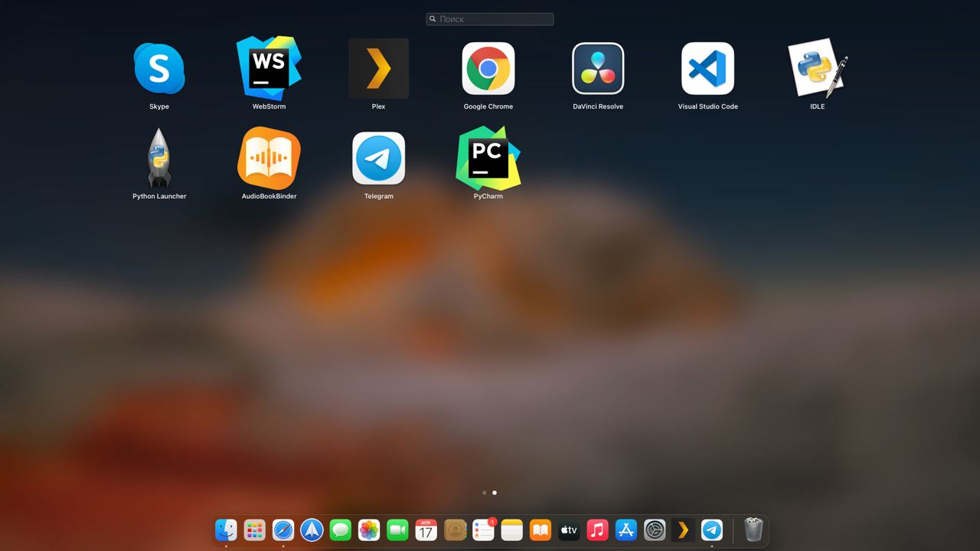
Task: Click the "DaVinci Resolve" label text
Action: pos(598,106)
